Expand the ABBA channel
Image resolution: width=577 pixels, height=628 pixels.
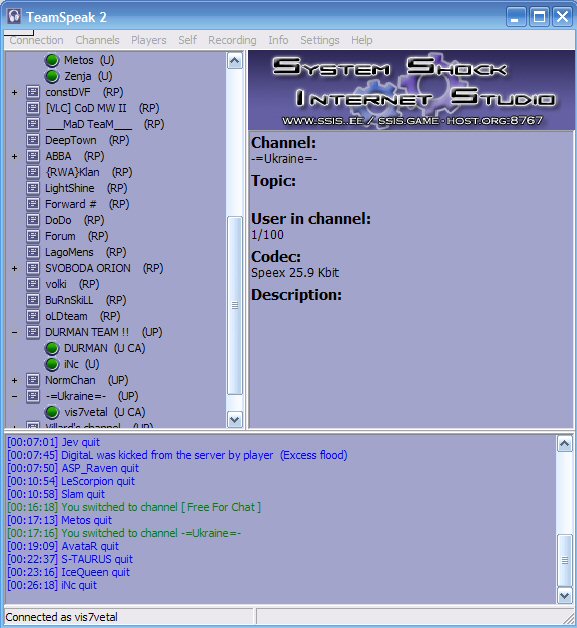click(14, 156)
